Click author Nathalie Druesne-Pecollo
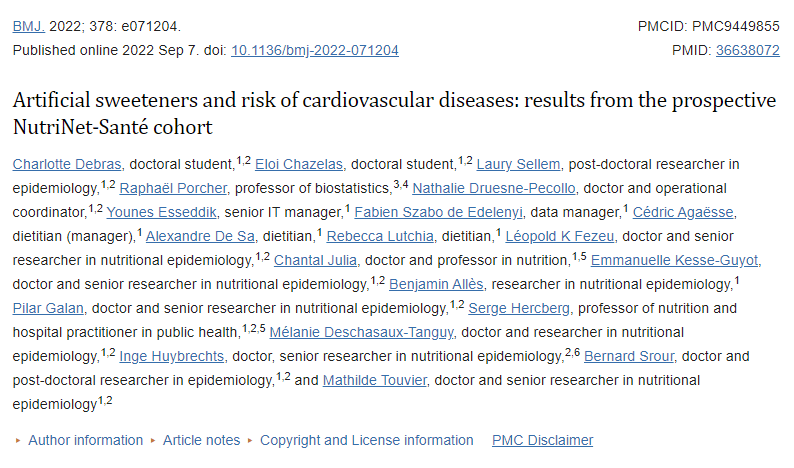This screenshot has width=794, height=468. click(492, 187)
